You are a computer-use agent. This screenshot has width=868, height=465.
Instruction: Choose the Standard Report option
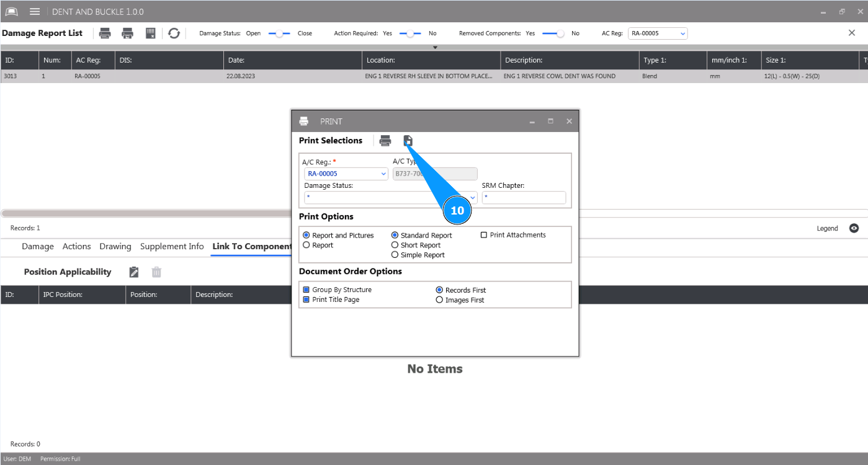point(395,236)
